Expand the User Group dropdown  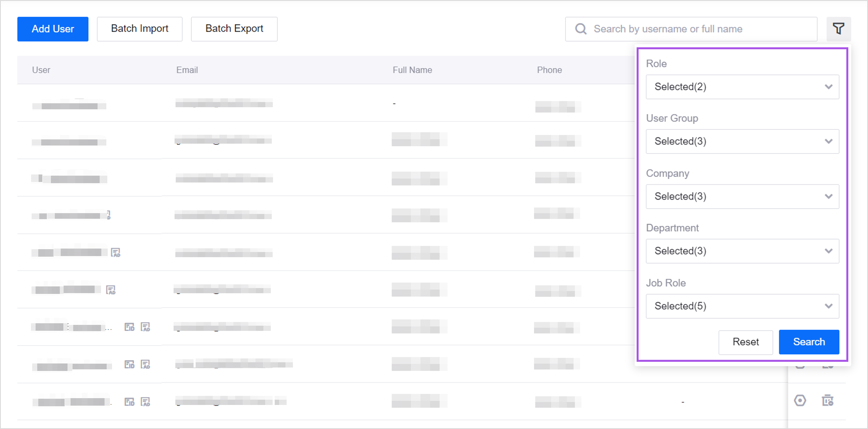[x=742, y=141]
